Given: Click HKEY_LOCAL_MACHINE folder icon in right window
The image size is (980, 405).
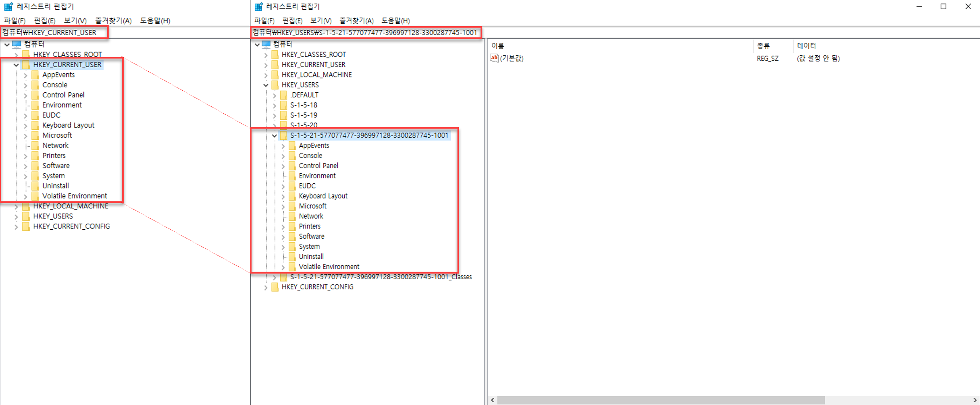Looking at the screenshot, I should pyautogui.click(x=275, y=75).
